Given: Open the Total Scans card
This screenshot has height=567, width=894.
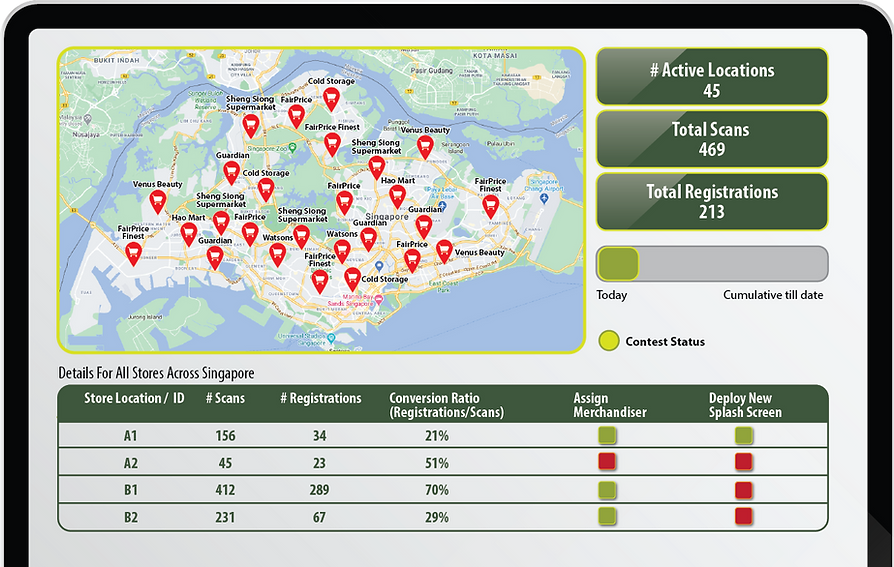Looking at the screenshot, I should click(x=712, y=139).
